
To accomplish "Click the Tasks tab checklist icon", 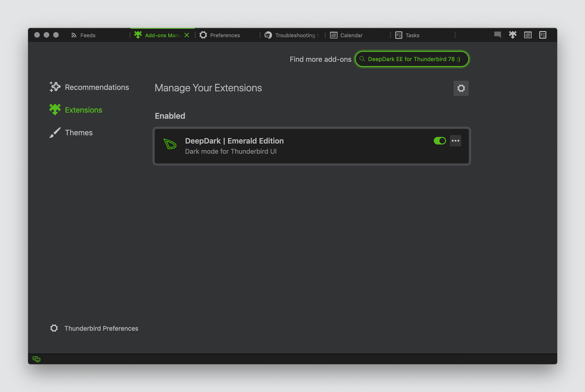I will pyautogui.click(x=399, y=35).
